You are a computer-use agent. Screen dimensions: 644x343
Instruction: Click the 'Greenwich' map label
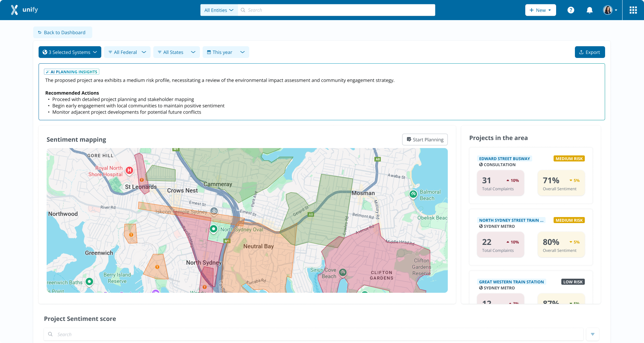pos(99,253)
